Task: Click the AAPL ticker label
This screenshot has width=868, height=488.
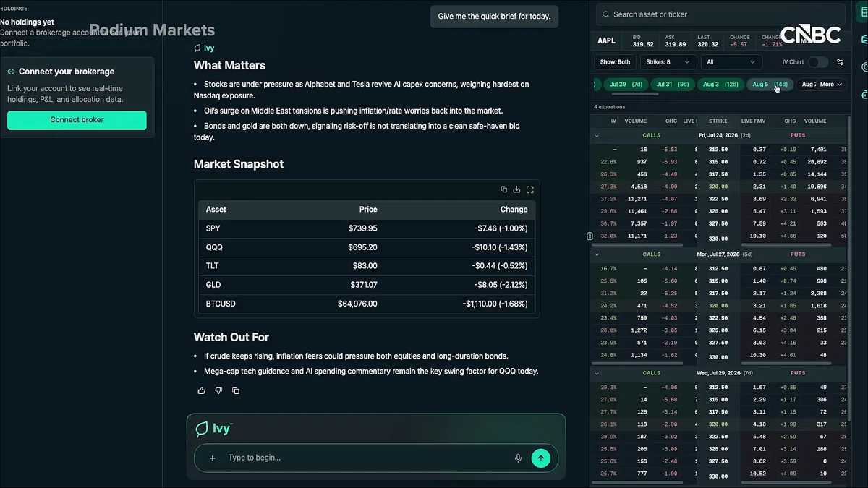Action: tap(606, 40)
